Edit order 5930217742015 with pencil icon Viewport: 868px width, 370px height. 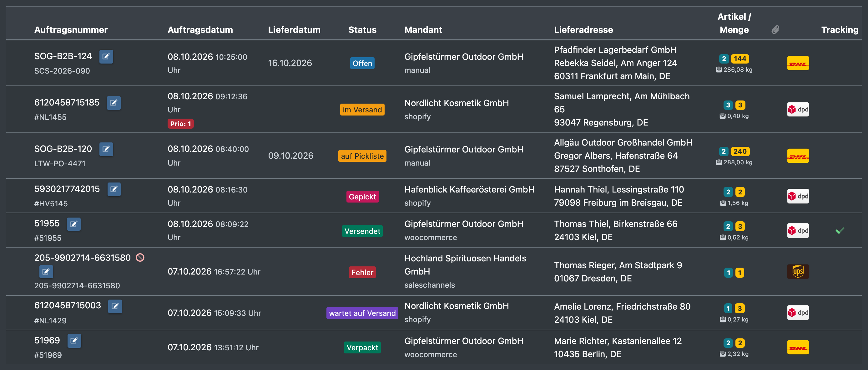pyautogui.click(x=114, y=189)
